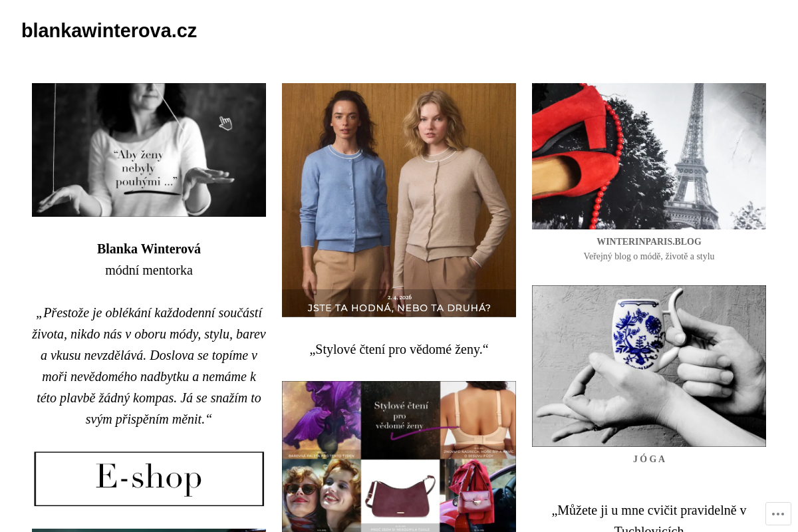Click the two laughing women tile
The height and width of the screenshot is (532, 798).
click(x=321, y=495)
